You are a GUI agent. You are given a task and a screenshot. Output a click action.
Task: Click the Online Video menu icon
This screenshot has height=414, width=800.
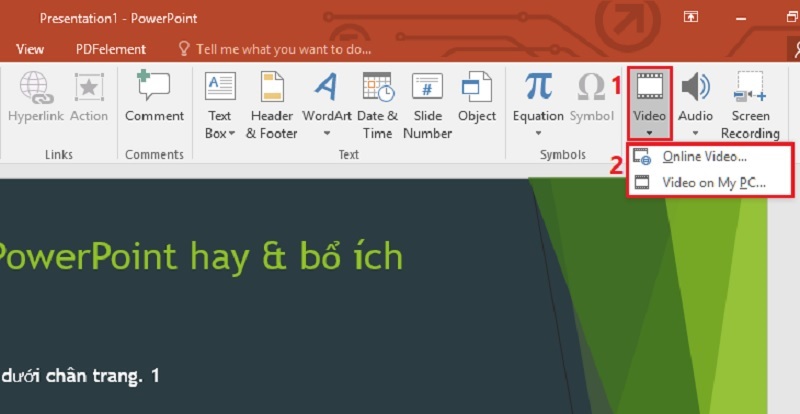point(642,157)
